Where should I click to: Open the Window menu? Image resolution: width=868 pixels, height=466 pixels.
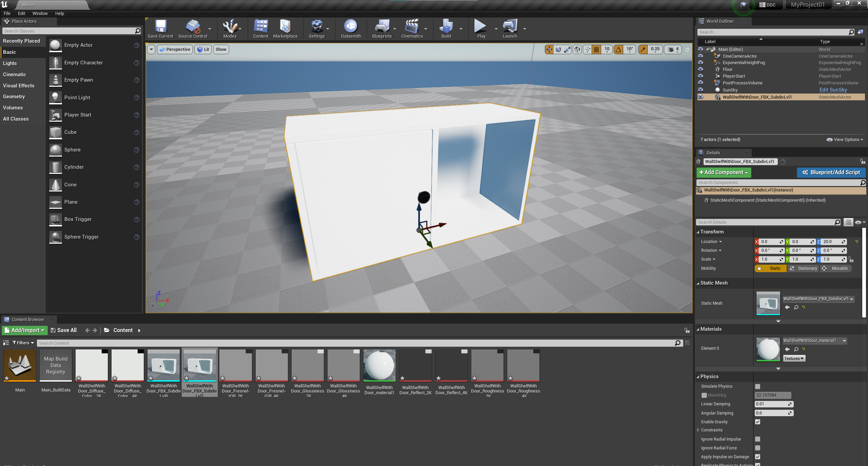tap(40, 14)
